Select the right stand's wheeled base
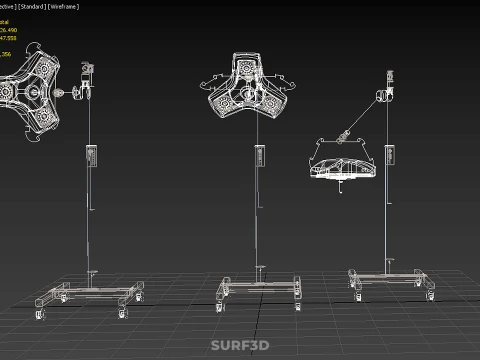This screenshot has width=480, height=360. click(x=392, y=284)
